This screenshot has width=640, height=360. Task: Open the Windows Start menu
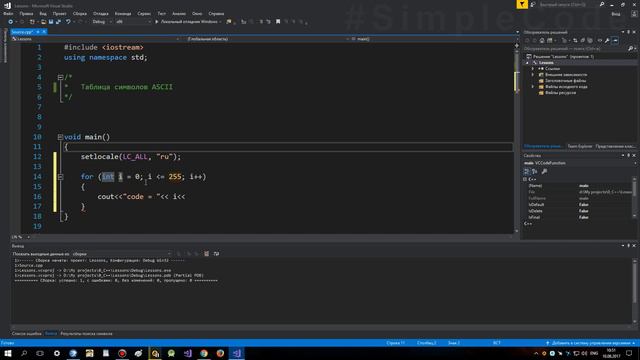coord(8,353)
